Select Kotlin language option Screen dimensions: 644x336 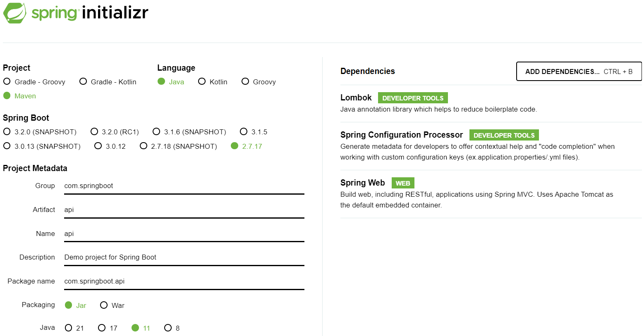[x=213, y=82]
